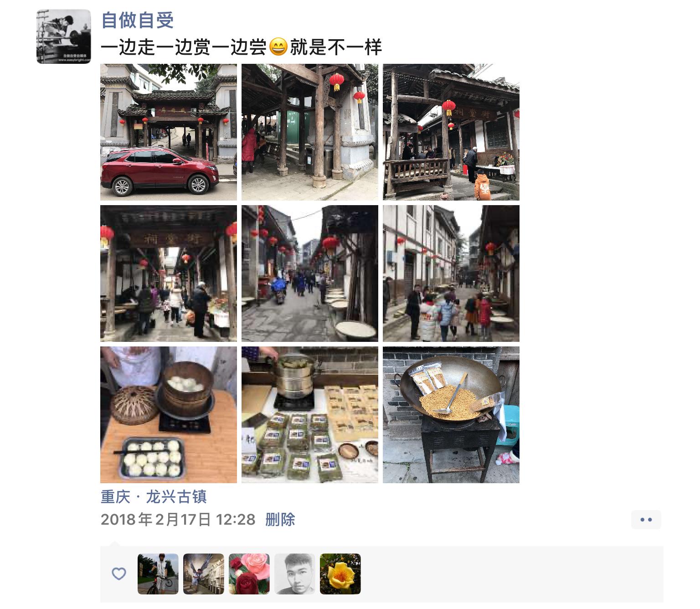The width and height of the screenshot is (700, 609).
Task: Open the poster's profile avatar
Action: (x=64, y=36)
